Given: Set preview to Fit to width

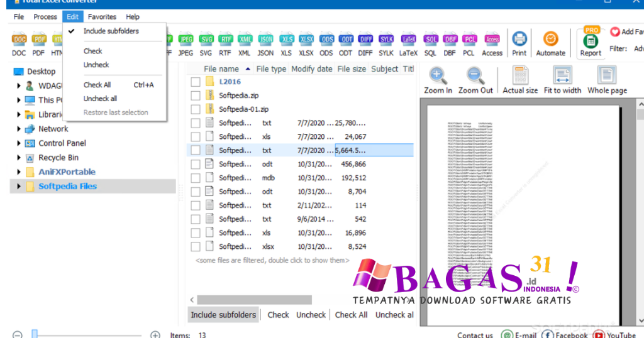Looking at the screenshot, I should coord(562,80).
